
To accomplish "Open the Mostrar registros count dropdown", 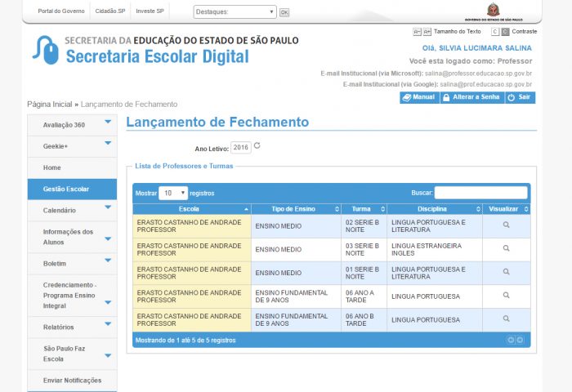I will 173,193.
